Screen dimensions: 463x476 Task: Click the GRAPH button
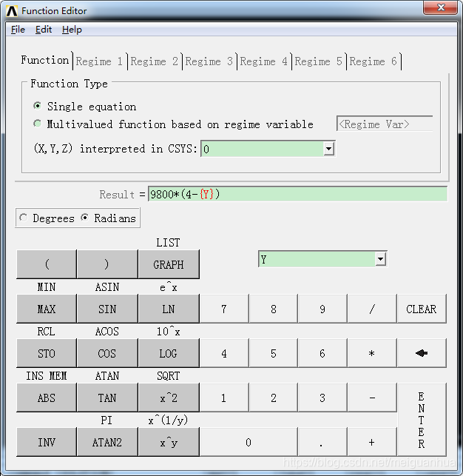pyautogui.click(x=169, y=264)
